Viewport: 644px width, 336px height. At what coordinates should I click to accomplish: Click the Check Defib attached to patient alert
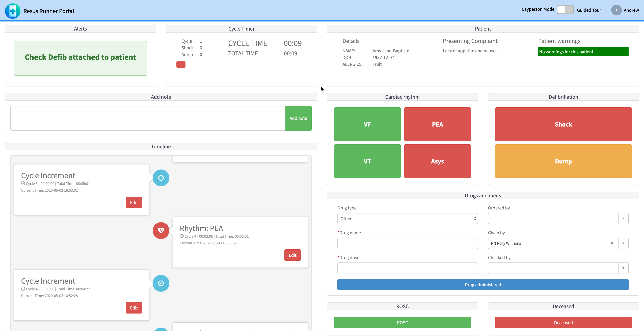[x=80, y=58]
